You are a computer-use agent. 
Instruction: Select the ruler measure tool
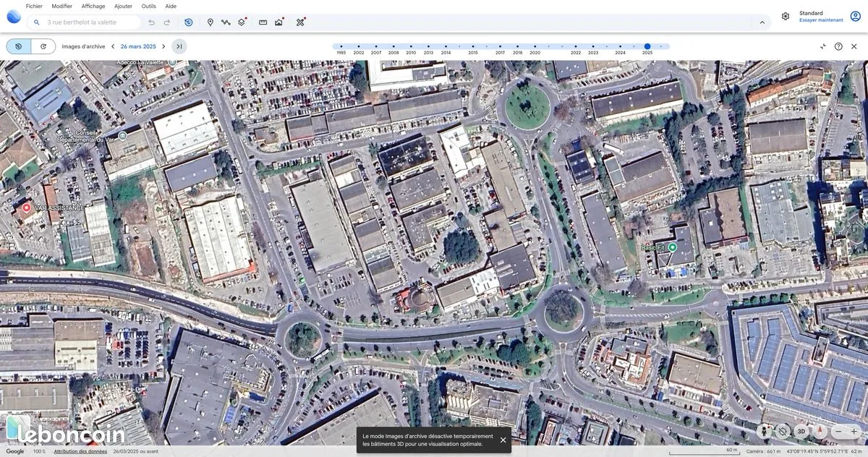pos(263,22)
